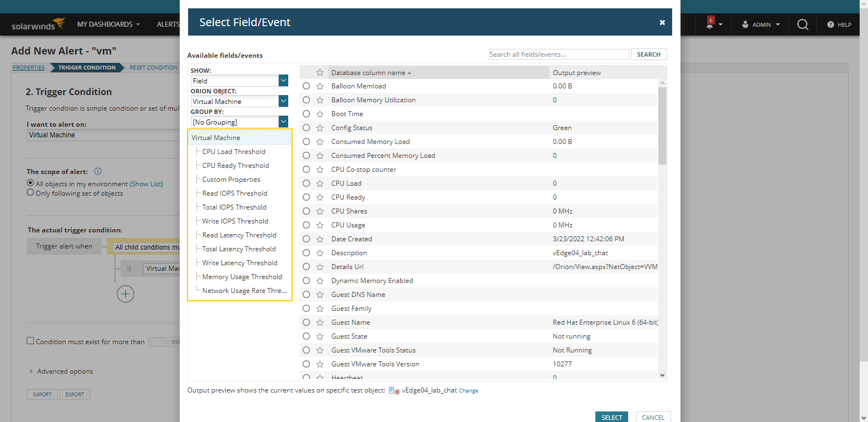Screen dimensions: 868x422
Task: Open the ADMIN user menu
Action: (x=761, y=24)
